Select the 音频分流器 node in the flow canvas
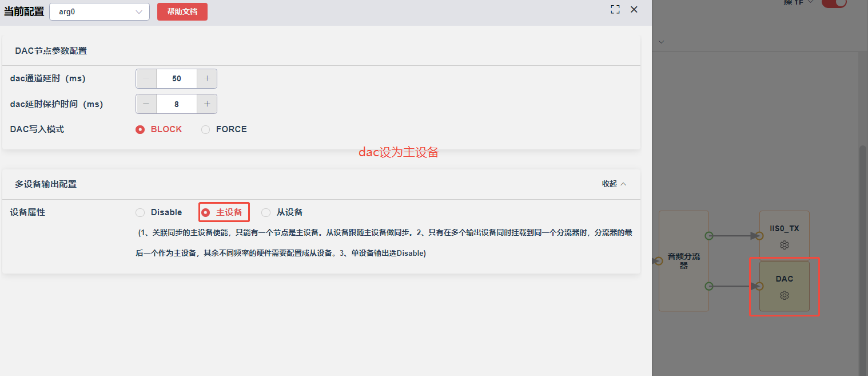 click(684, 261)
